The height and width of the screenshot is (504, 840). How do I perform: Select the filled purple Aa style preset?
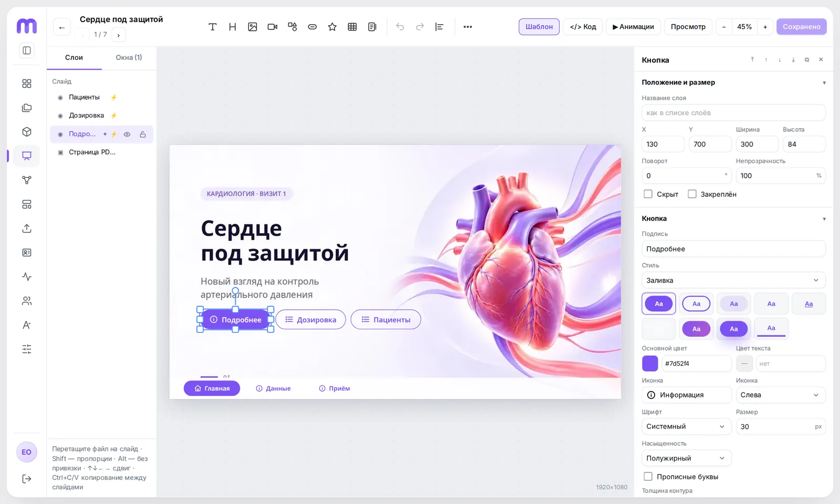tap(659, 303)
